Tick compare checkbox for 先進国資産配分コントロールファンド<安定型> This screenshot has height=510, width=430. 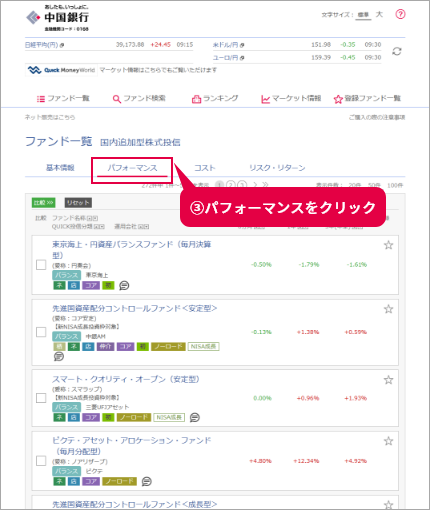(41, 332)
